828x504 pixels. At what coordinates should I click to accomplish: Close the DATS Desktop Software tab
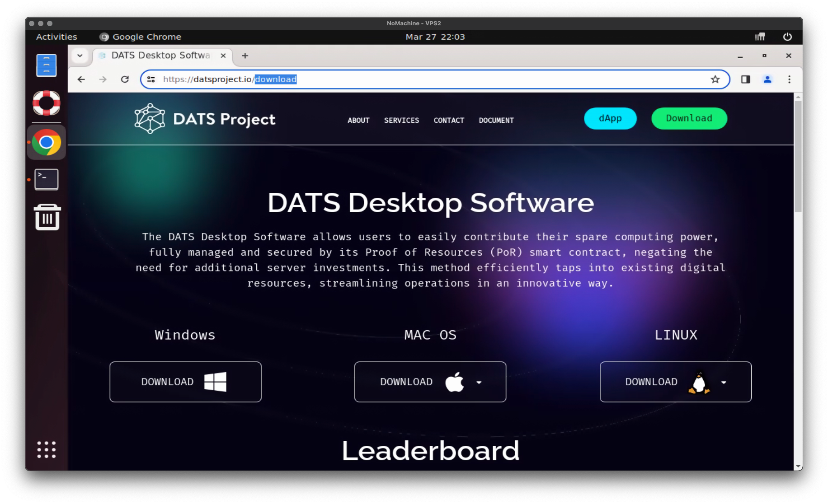click(x=223, y=56)
